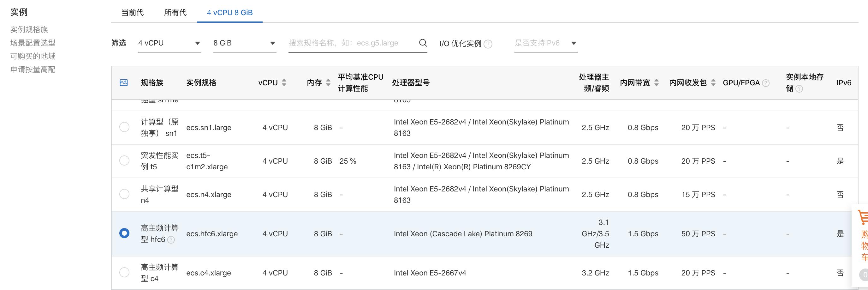
Task: Click the 申请按量高配 sidebar link
Action: tap(33, 69)
